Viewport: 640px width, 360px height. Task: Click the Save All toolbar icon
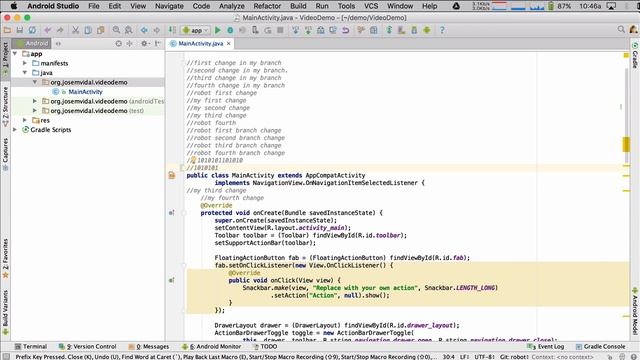[x=20, y=30]
